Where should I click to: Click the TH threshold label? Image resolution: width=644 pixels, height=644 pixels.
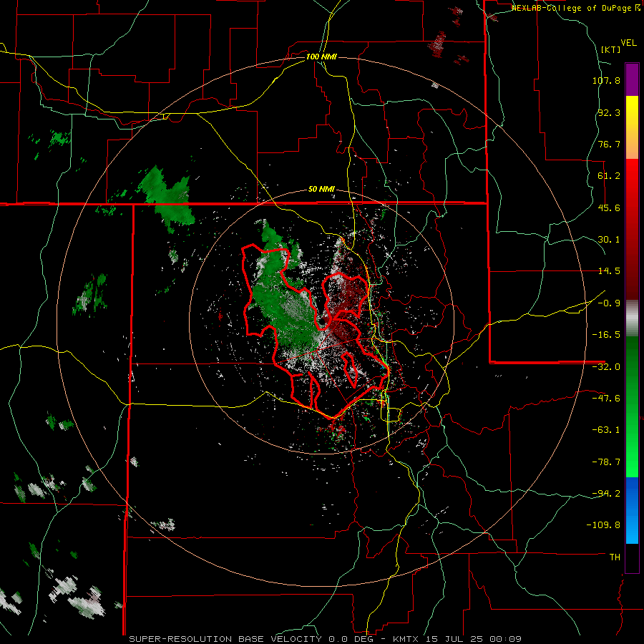pos(615,557)
